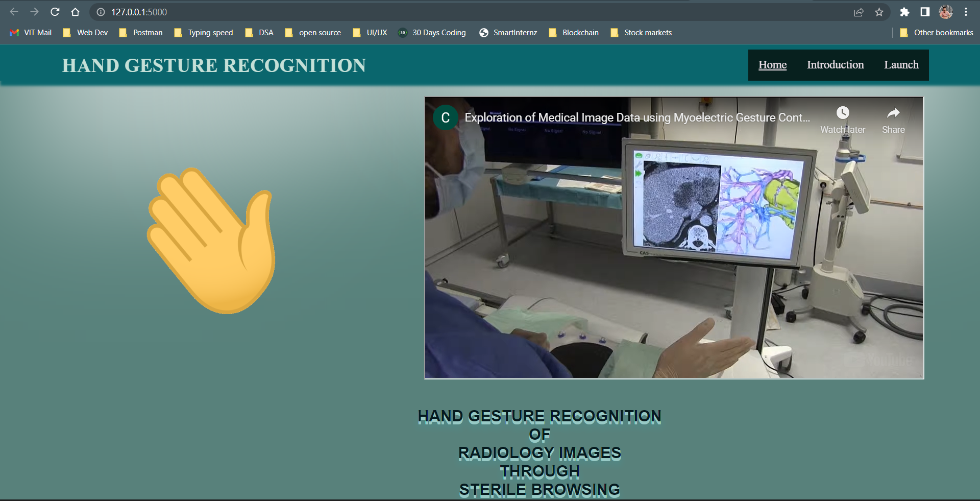Open the UI/UX bookmarks folder
Image resolution: width=980 pixels, height=501 pixels.
(x=370, y=33)
